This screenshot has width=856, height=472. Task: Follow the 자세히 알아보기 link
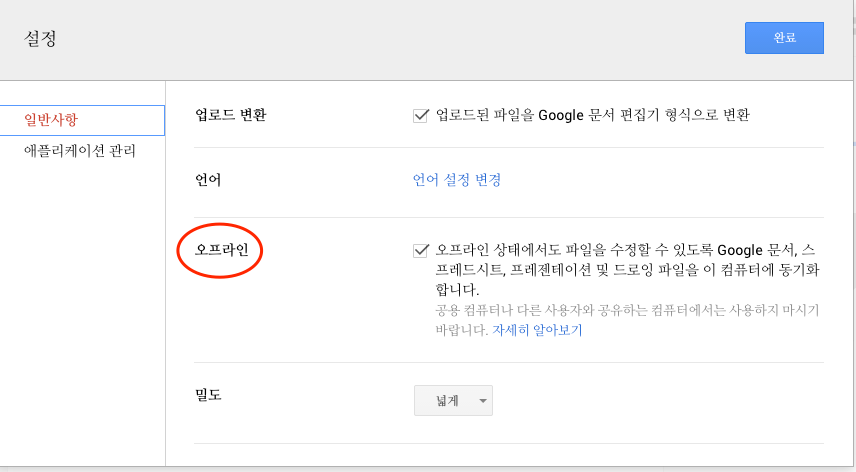[537, 330]
